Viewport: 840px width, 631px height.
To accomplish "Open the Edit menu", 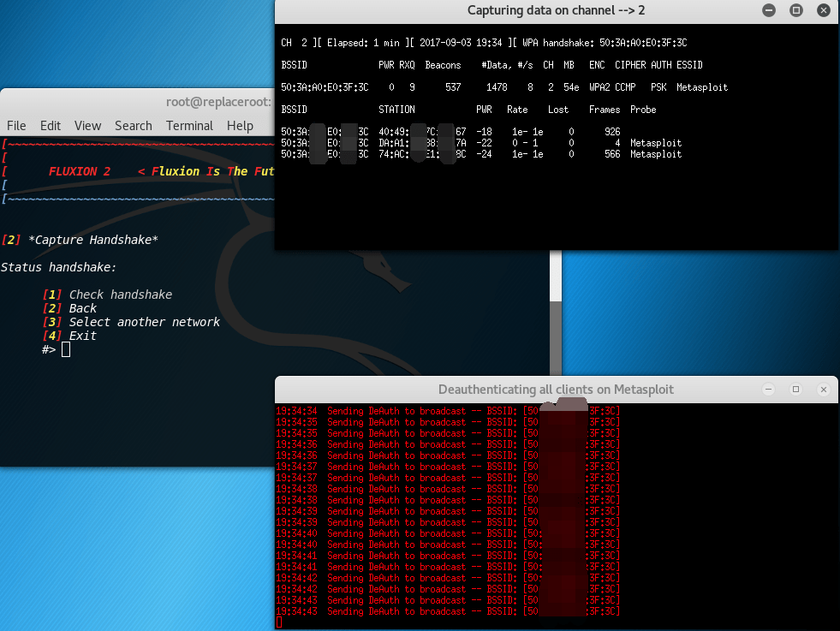I will [x=50, y=125].
